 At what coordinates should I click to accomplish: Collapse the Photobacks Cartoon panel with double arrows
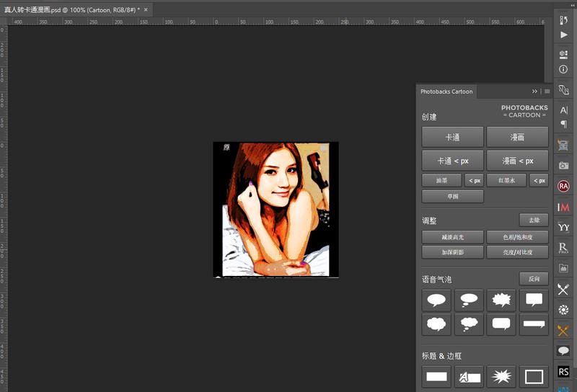pos(534,92)
